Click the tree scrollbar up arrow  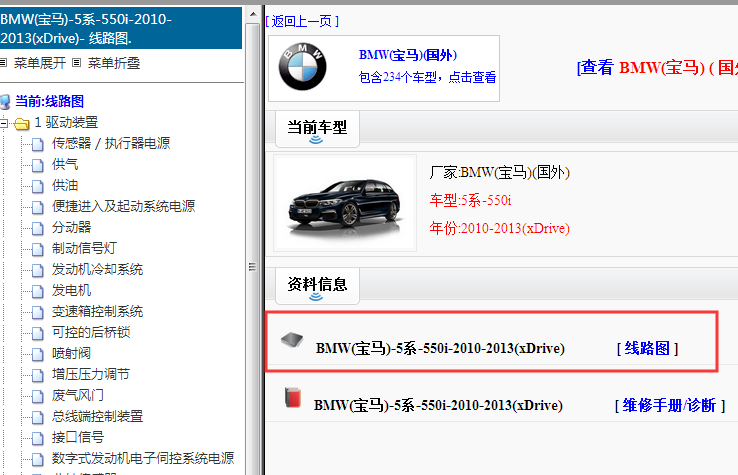(x=253, y=14)
